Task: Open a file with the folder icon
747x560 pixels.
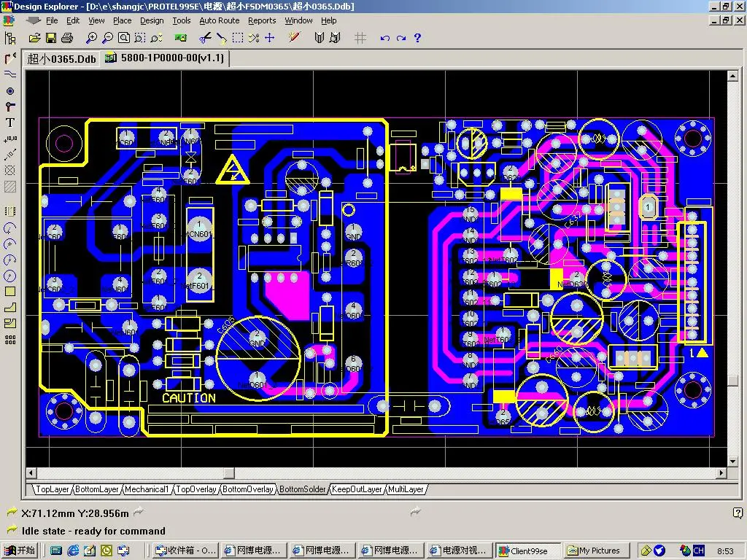Action: click(34, 38)
